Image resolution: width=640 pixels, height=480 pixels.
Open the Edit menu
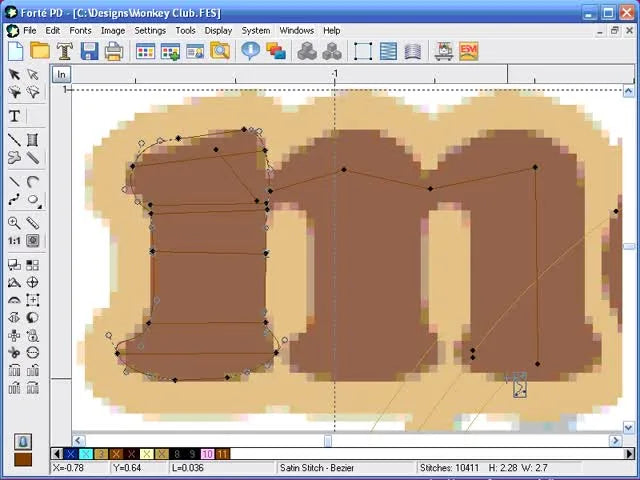coord(53,31)
